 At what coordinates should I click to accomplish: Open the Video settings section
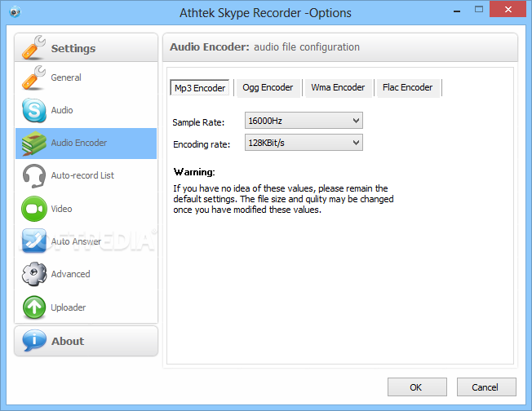point(86,209)
